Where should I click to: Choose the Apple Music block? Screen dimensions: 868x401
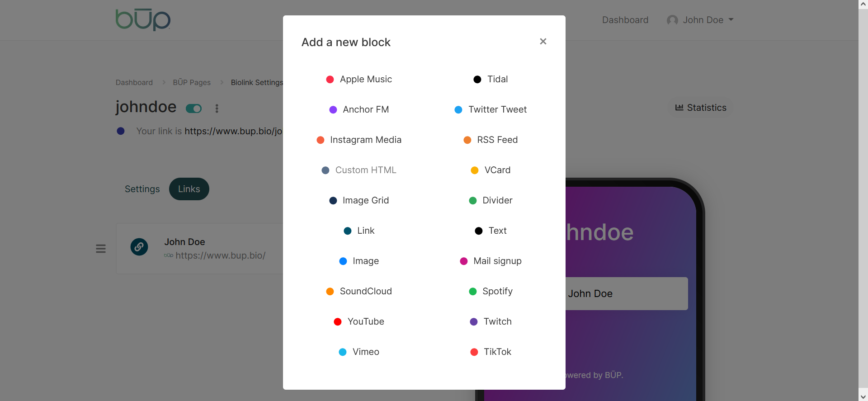[359, 79]
